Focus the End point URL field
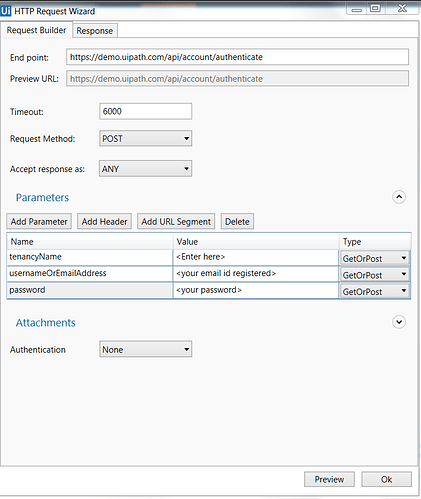Image resolution: width=421 pixels, height=499 pixels. point(237,57)
